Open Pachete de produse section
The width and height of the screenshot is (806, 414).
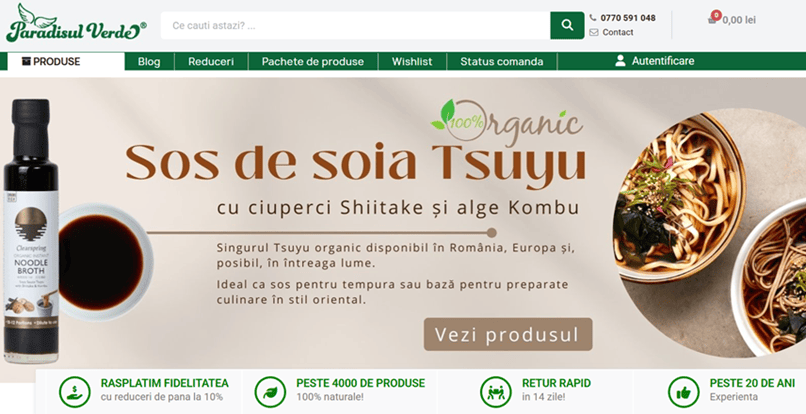tap(312, 61)
